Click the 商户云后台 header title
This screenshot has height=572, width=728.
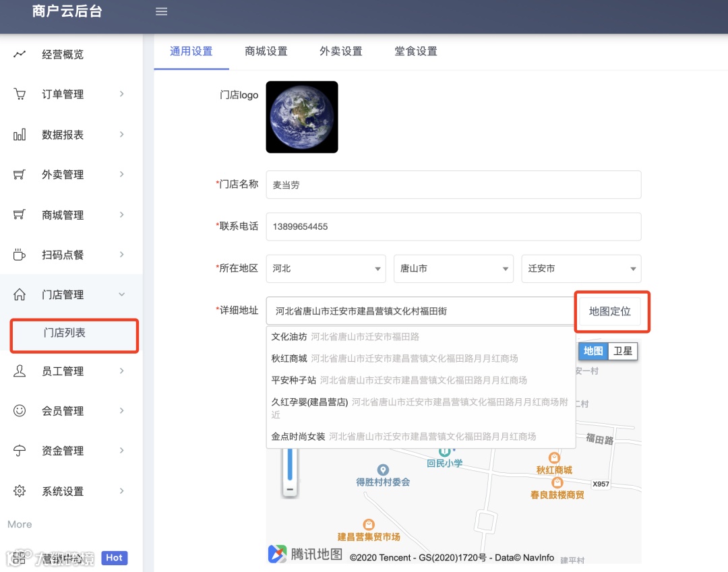click(67, 11)
